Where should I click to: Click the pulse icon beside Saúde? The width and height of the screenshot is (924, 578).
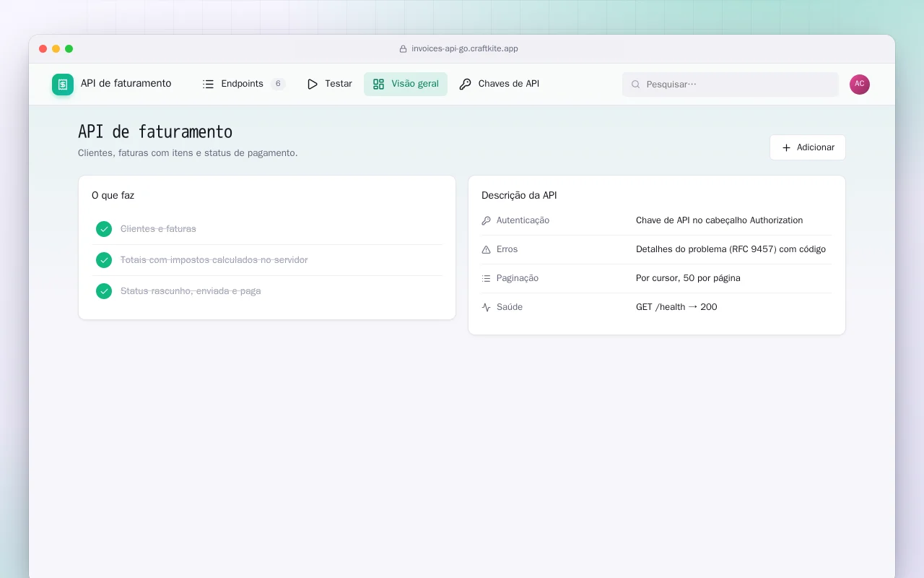[486, 307]
